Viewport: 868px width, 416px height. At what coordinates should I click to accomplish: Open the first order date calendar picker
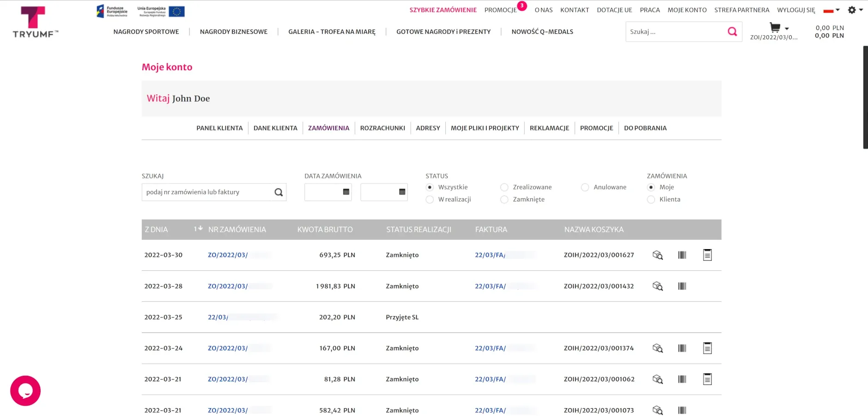(x=346, y=192)
